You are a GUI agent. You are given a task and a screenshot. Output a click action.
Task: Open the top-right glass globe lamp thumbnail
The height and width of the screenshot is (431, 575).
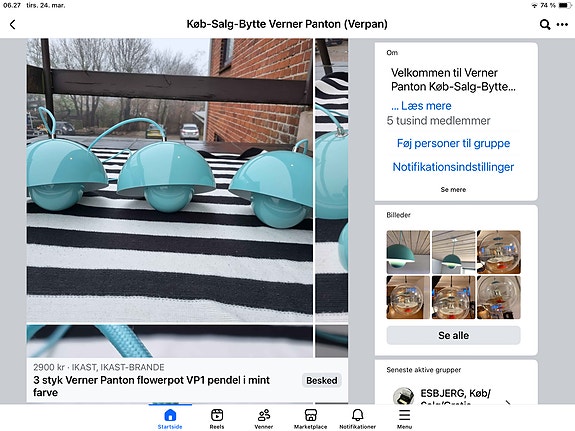click(499, 252)
